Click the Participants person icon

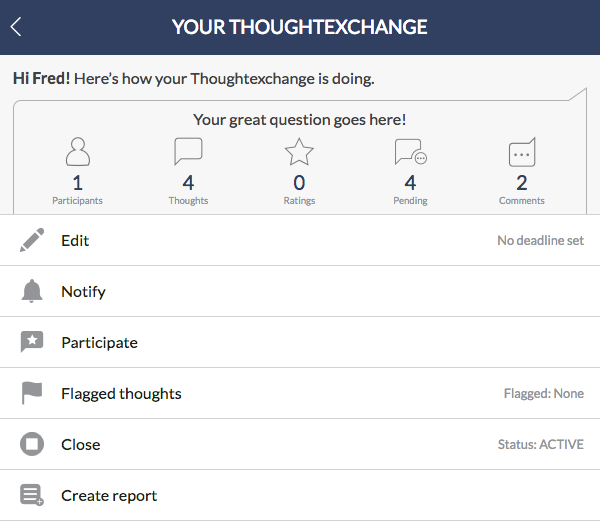[x=78, y=151]
